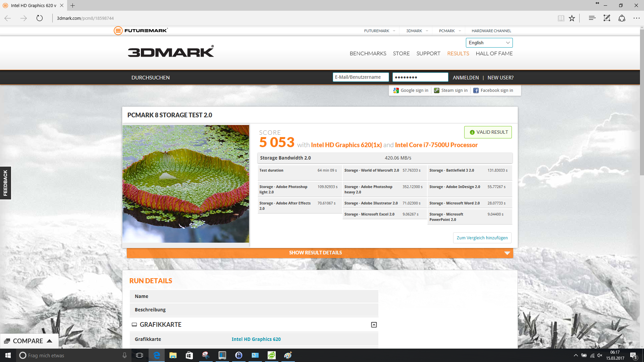The height and width of the screenshot is (362, 644).
Task: Click the E-Mail/Benutzername input field
Action: [361, 77]
